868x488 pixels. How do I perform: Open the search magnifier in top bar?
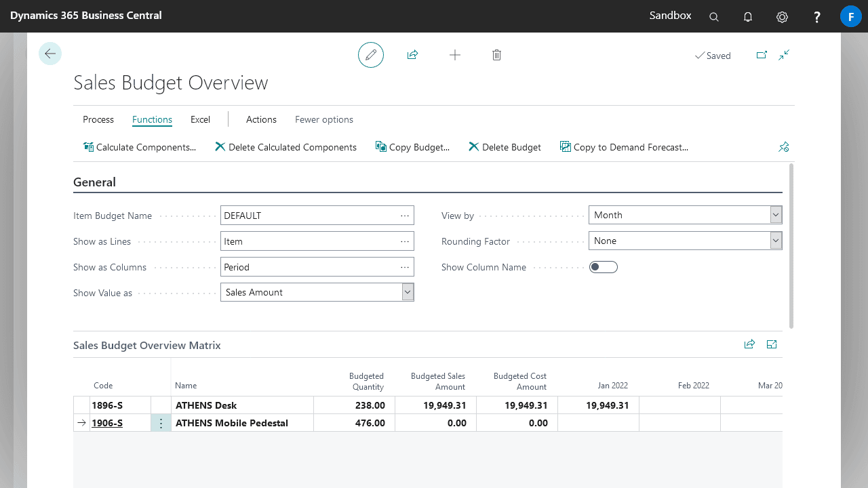coord(714,17)
